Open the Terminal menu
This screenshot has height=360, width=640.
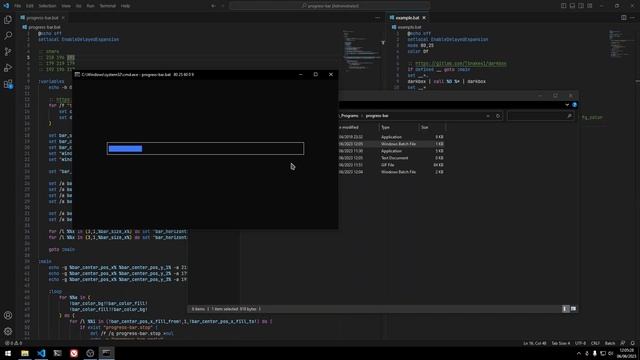[x=108, y=6]
